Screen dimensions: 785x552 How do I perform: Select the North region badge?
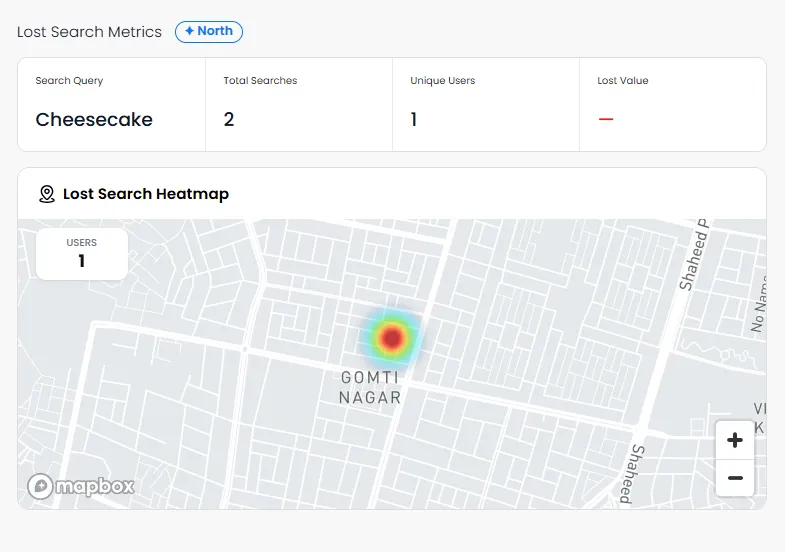coord(209,32)
